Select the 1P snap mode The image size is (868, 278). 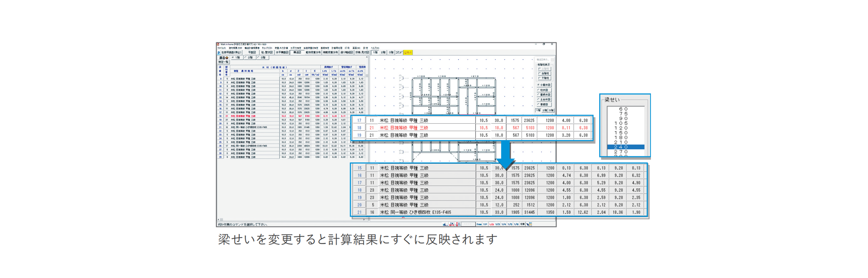485,224
